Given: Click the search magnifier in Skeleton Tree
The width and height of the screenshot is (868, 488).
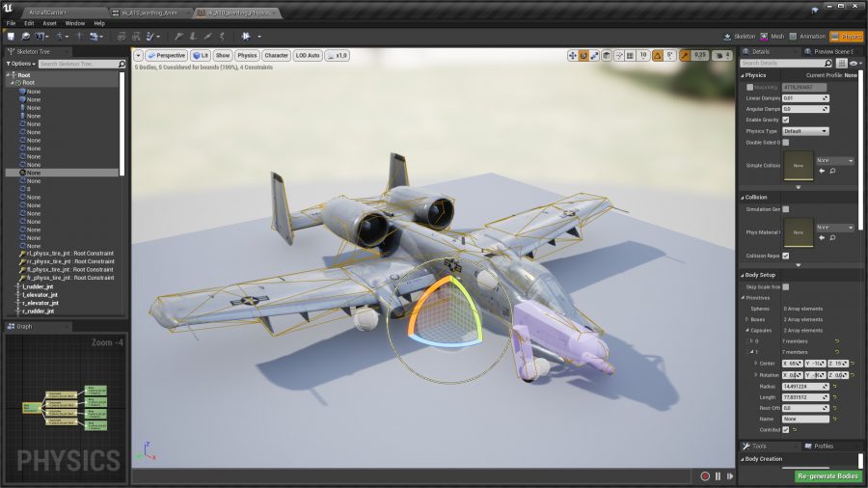Looking at the screenshot, I should click(x=122, y=65).
